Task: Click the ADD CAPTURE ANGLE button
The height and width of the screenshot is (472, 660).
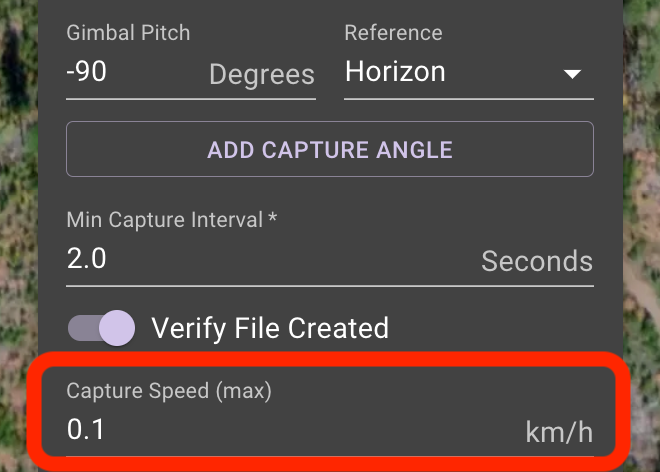Action: point(330,149)
